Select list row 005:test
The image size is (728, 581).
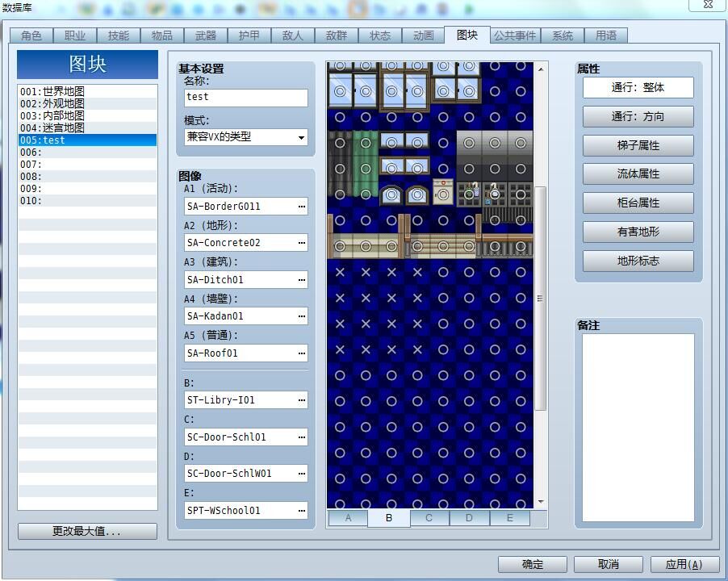pos(87,140)
